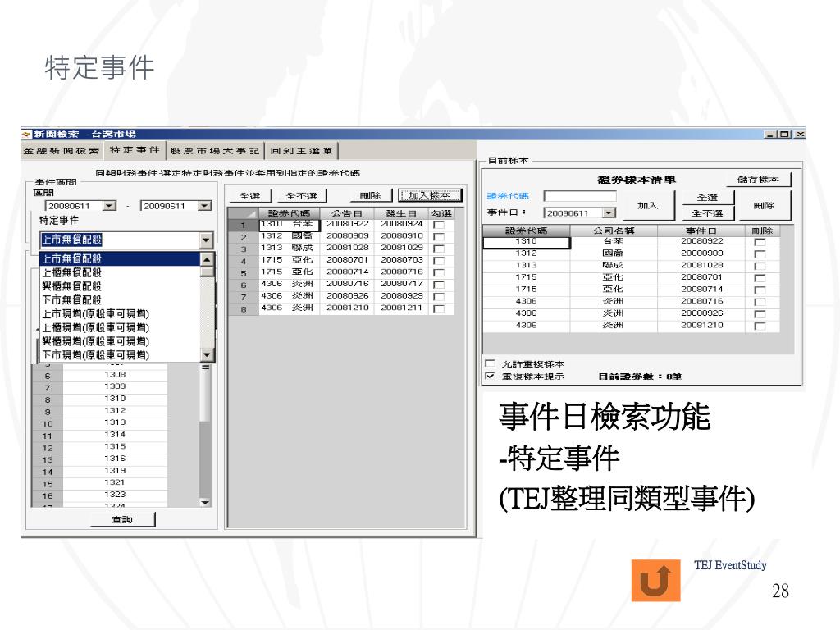Click the 發生日 column header
840x630 pixels.
(401, 213)
